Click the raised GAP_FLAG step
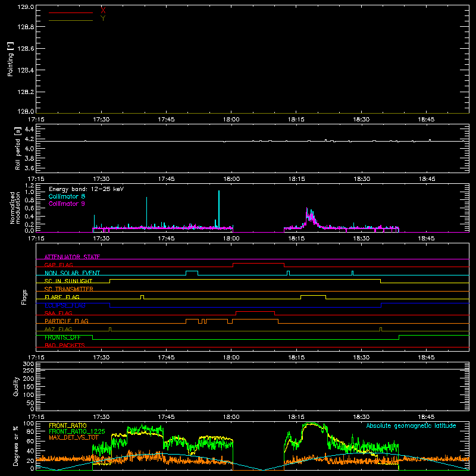 (258, 263)
